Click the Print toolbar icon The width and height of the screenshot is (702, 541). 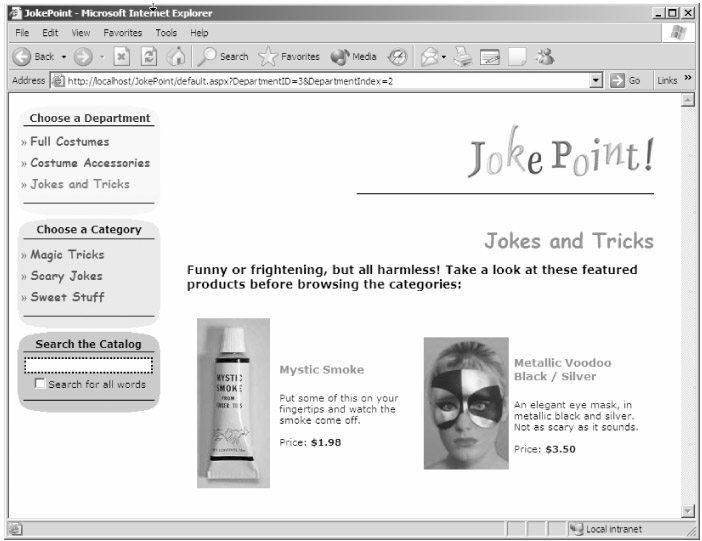460,57
